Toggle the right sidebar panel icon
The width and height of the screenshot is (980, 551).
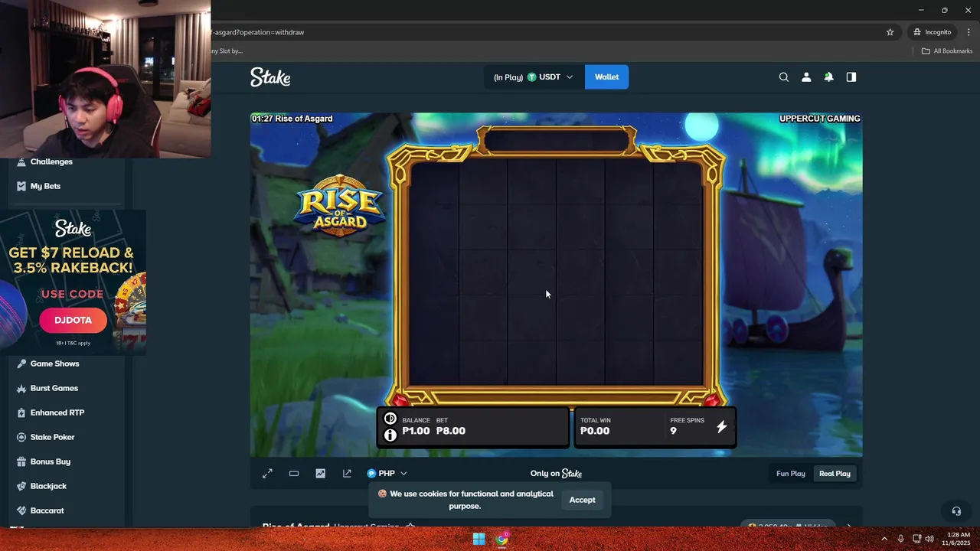(851, 77)
